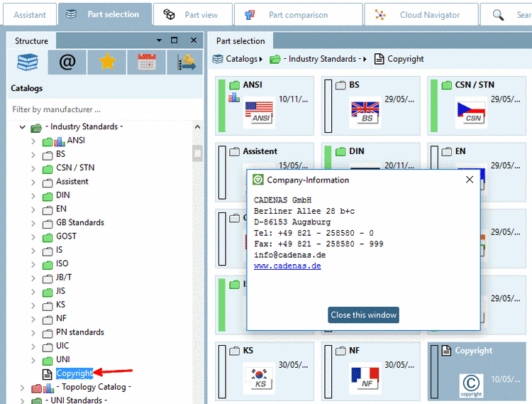Open the Catalogs stack icon in Structure toolbar
This screenshot has height=404, width=532.
coord(28,62)
